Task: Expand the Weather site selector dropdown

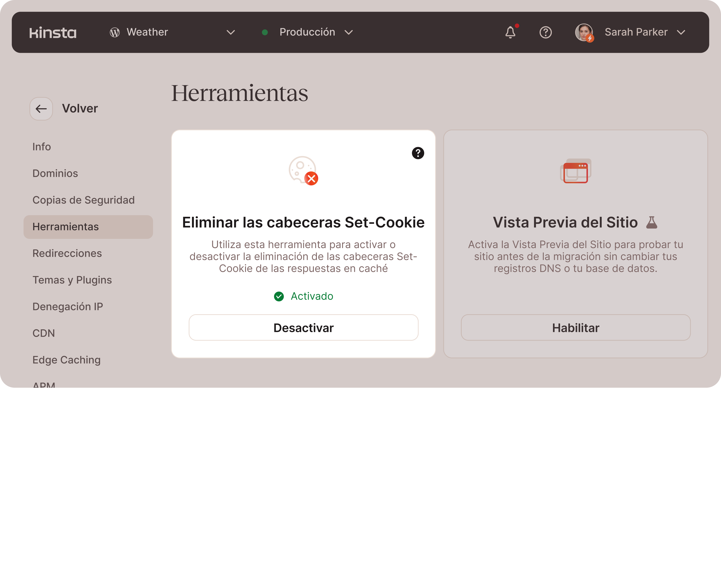Action: click(x=231, y=33)
